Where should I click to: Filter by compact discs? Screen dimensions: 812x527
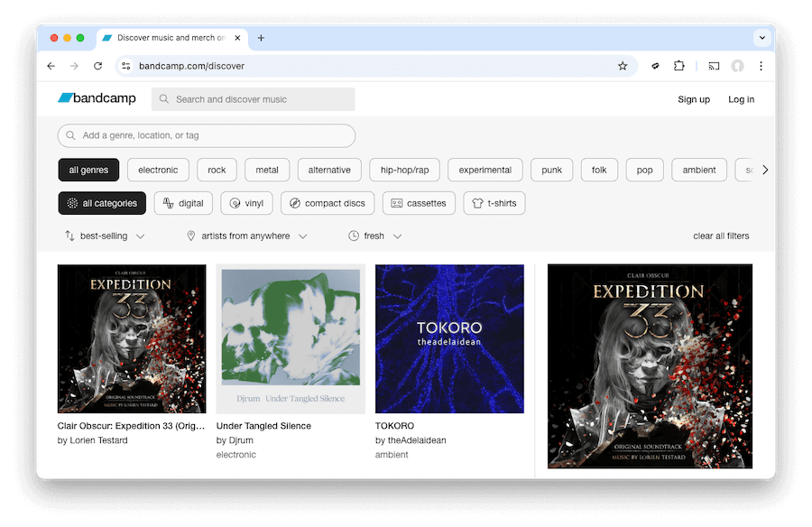click(328, 203)
